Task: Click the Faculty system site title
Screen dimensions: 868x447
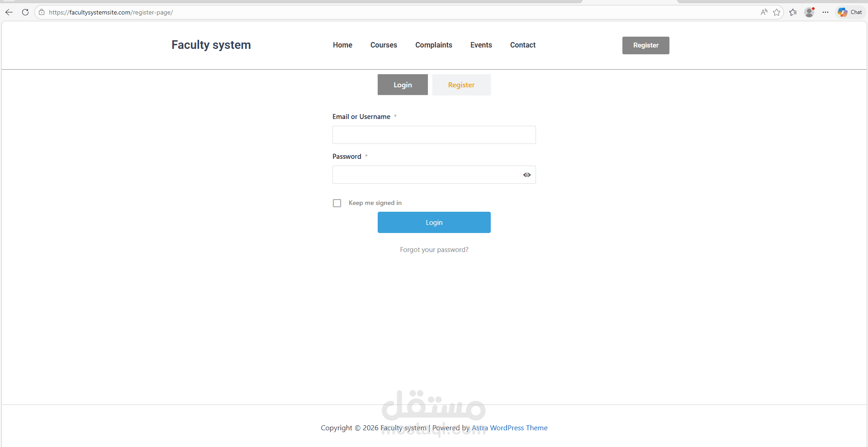Action: (x=211, y=45)
